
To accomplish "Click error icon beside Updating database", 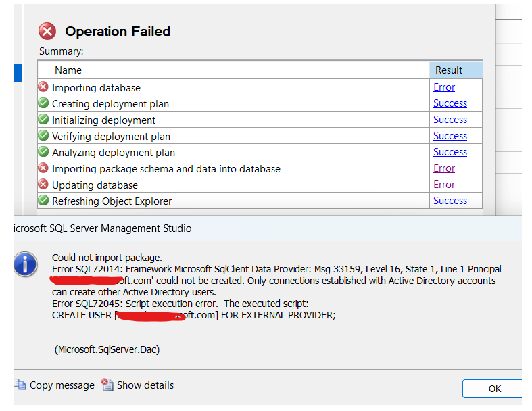I will click(43, 185).
